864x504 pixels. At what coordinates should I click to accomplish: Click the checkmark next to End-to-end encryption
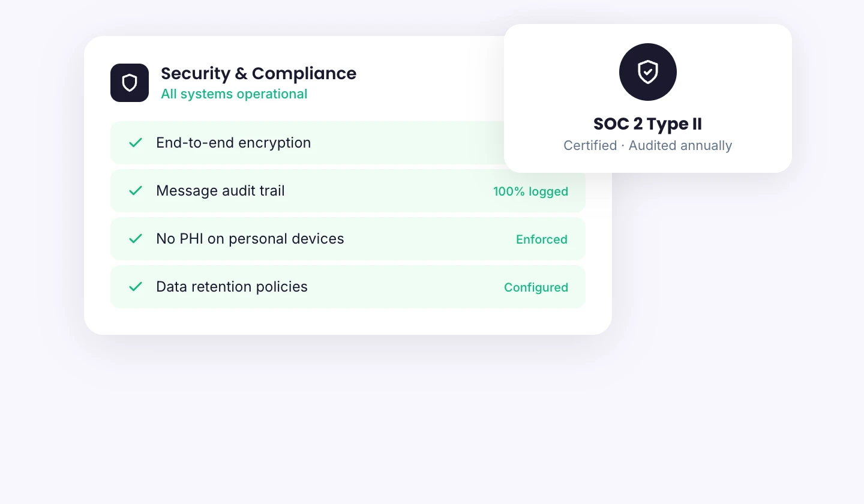pos(135,143)
